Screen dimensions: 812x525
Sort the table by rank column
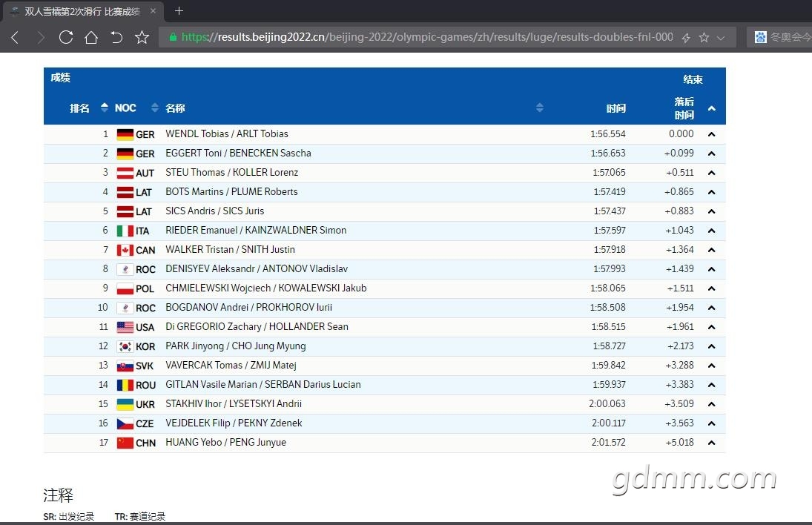tap(104, 108)
